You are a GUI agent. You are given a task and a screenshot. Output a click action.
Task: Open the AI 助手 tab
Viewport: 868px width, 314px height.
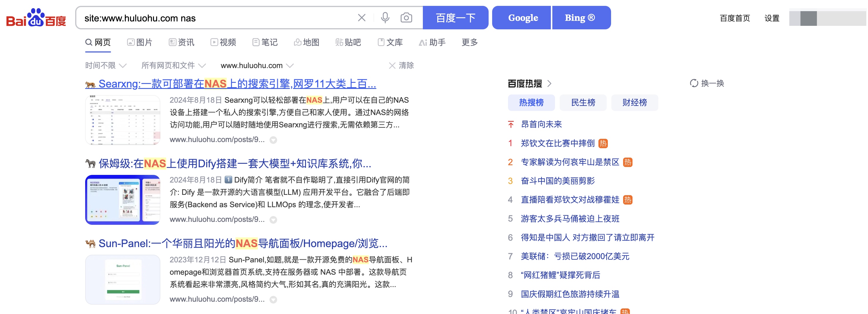tap(432, 42)
